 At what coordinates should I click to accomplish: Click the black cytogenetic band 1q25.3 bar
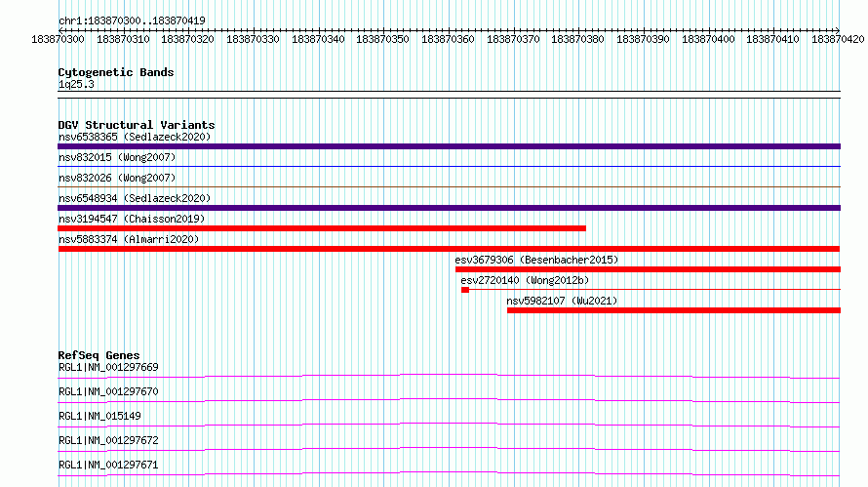tap(449, 95)
